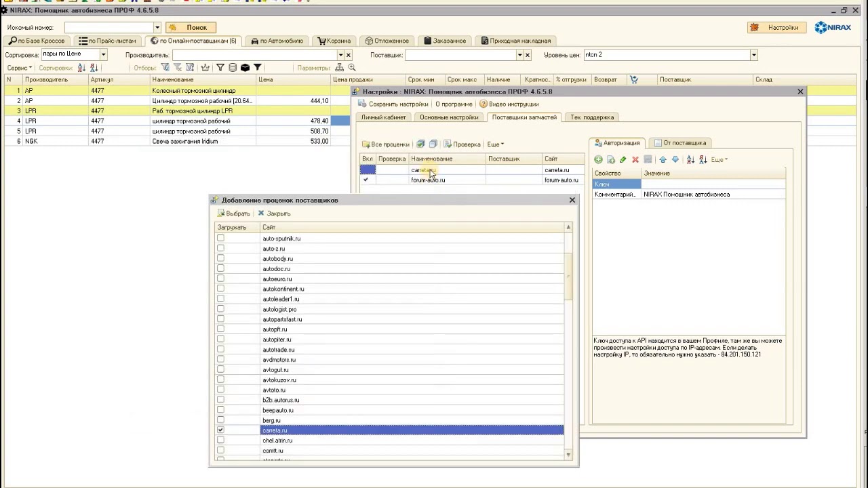Click the Поиск button
Screen dimensions: 868x488
(191, 28)
